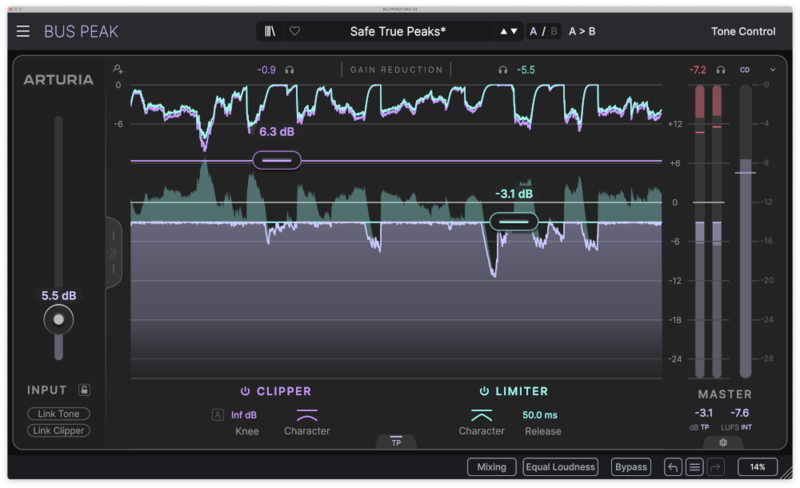Click the LUFS loudness meter bar
Image resolution: width=800 pixels, height=488 pixels.
[x=745, y=231]
